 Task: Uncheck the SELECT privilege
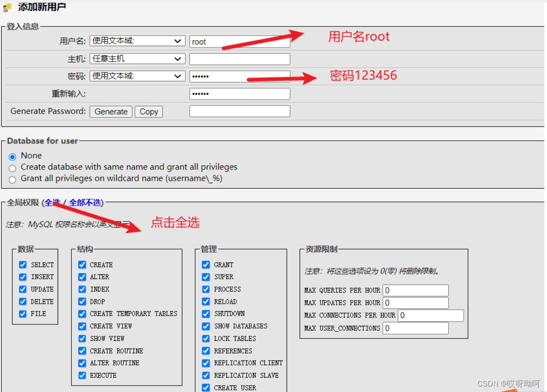pyautogui.click(x=22, y=265)
